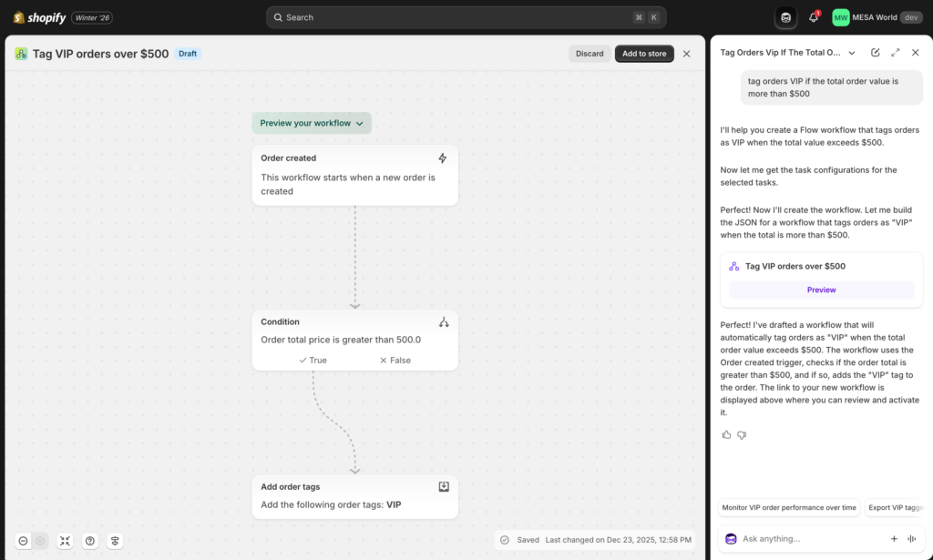Click the lightning icon on the Order created card
Screen dimensions: 933x560
[x=443, y=158]
